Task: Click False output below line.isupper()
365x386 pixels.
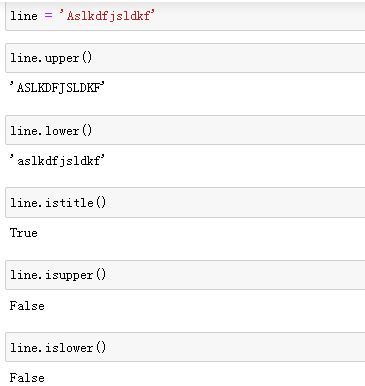Action: (x=27, y=306)
